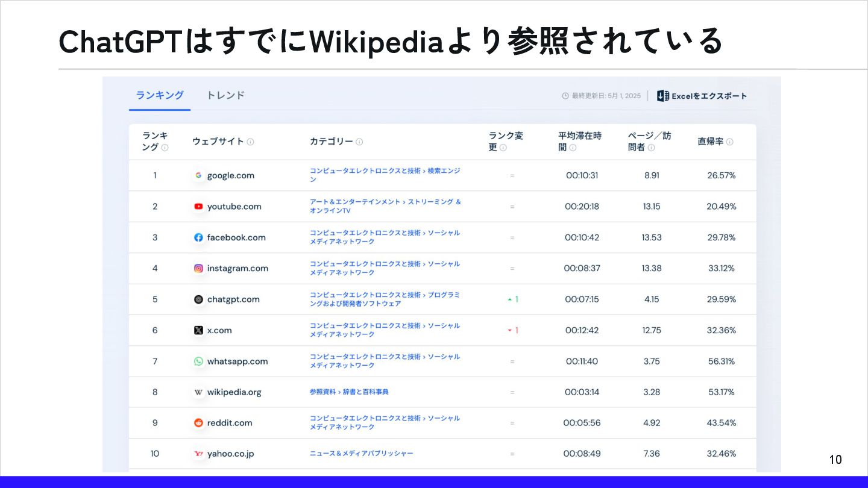Open the facebook.com website link
This screenshot has width=868, height=488.
click(236, 237)
